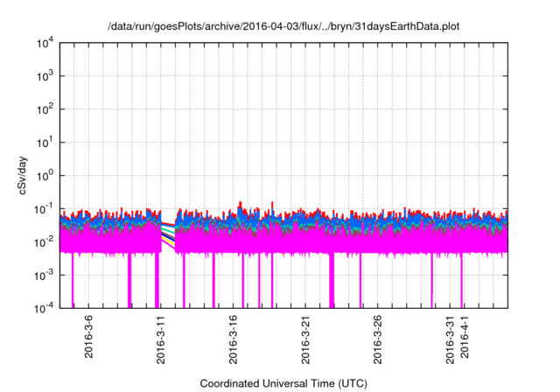The height and width of the screenshot is (392, 560).
Task: Click the 10^3 y-axis tick label
Action: [45, 76]
